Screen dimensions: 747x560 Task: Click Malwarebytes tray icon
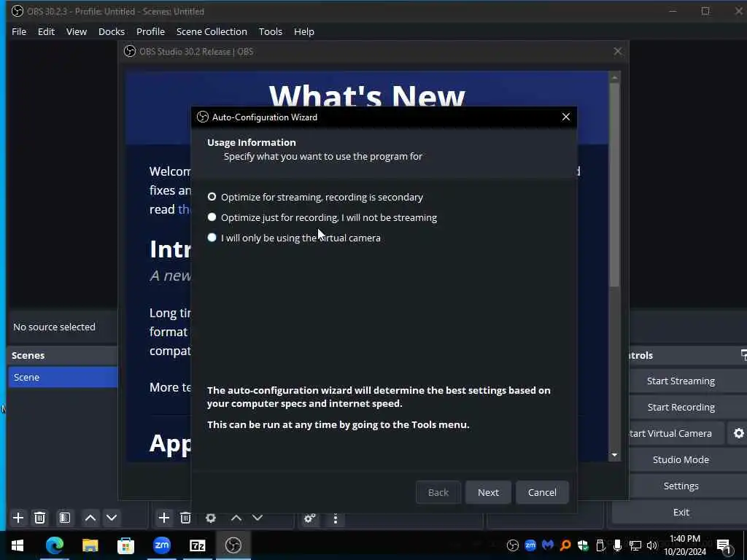548,545
